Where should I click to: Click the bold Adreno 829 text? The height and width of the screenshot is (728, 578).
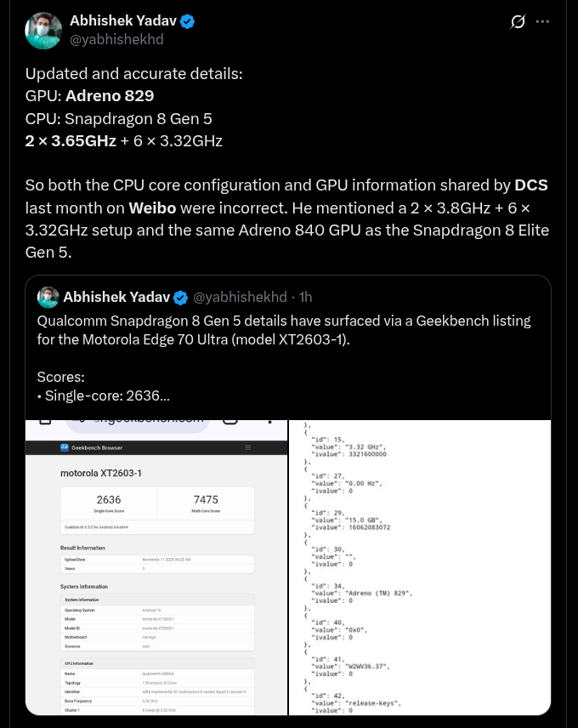click(110, 96)
